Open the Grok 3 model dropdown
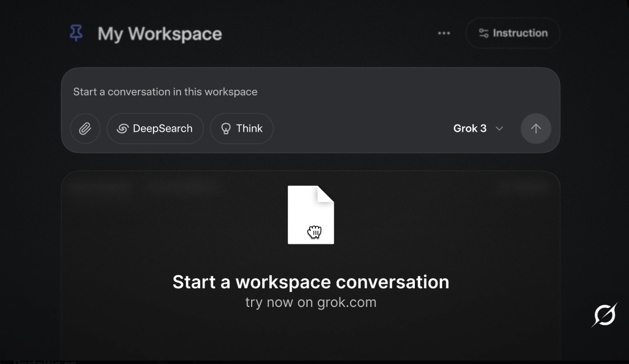The image size is (629, 364). pyautogui.click(x=478, y=129)
